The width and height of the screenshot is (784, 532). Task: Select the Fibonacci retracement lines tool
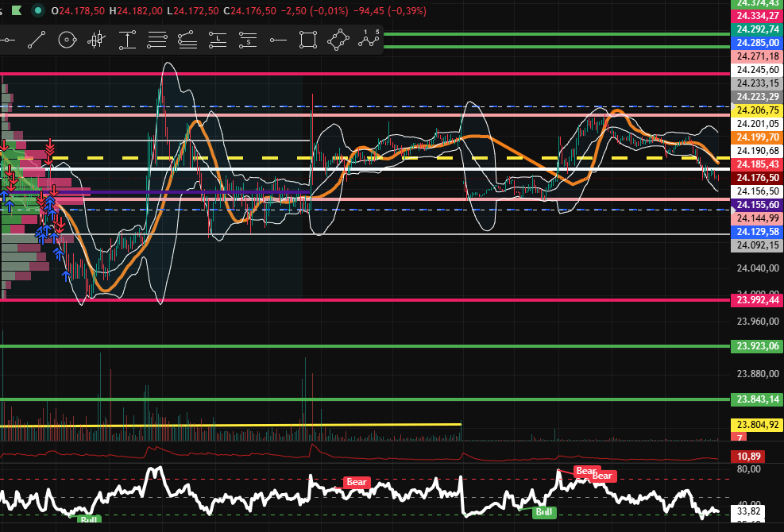pyautogui.click(x=157, y=39)
